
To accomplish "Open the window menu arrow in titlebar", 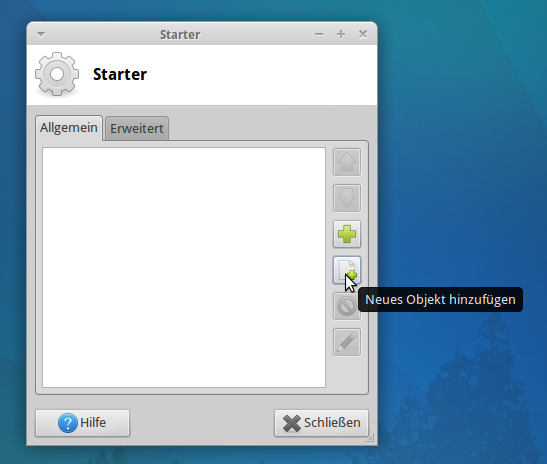I will (41, 34).
